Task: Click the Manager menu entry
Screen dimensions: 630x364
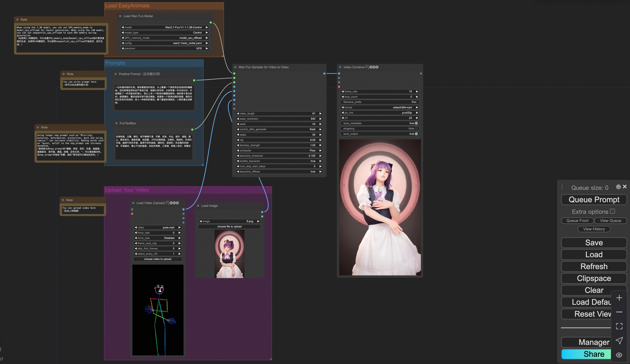Action: click(594, 342)
